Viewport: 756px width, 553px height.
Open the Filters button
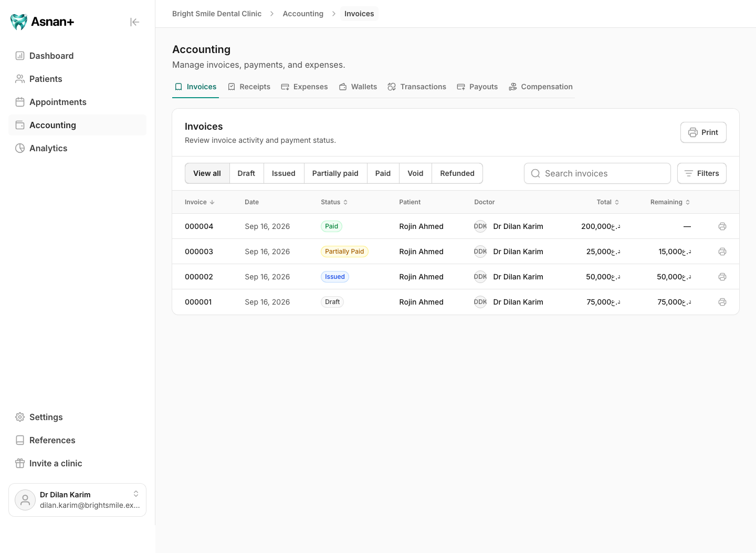(702, 173)
